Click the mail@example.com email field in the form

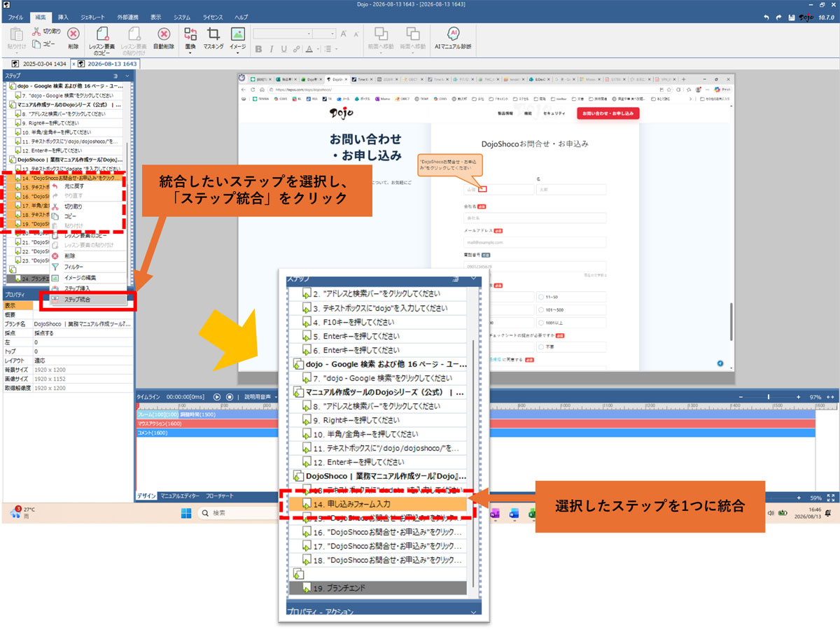point(535,242)
